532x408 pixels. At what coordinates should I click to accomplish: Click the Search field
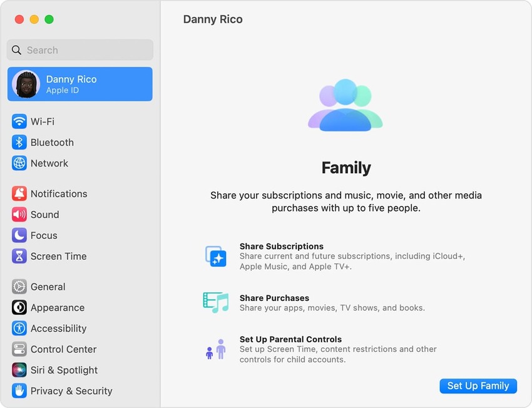80,50
